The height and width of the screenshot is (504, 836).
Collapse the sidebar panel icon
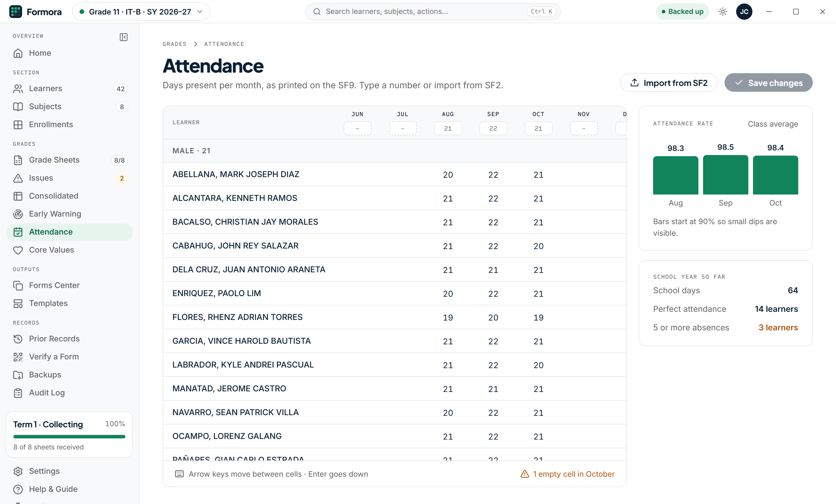[x=123, y=37]
